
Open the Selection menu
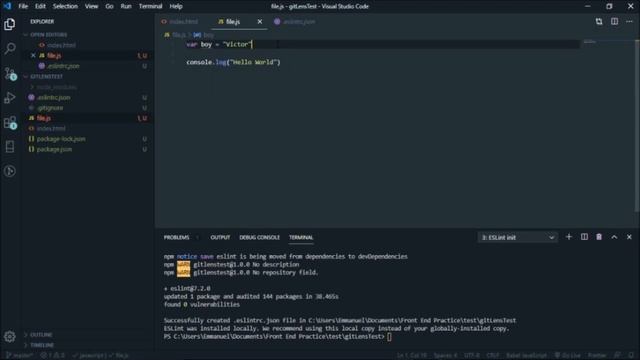point(65,6)
